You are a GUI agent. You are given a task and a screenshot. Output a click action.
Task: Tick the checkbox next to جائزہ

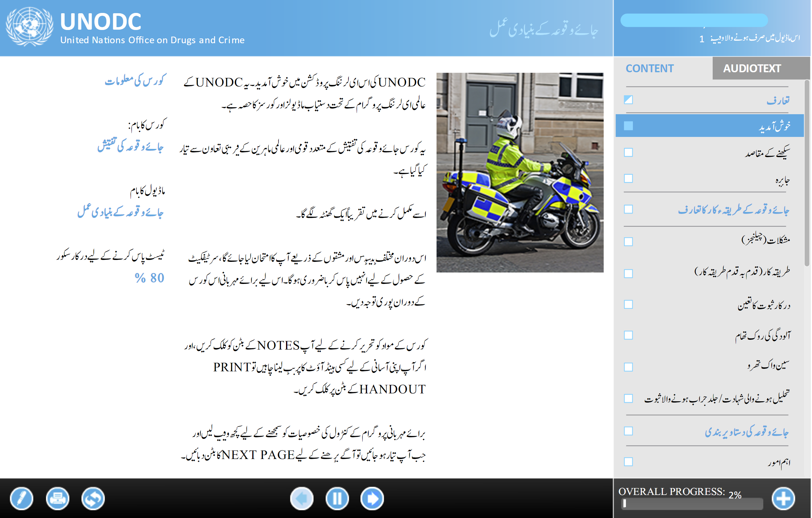(628, 178)
